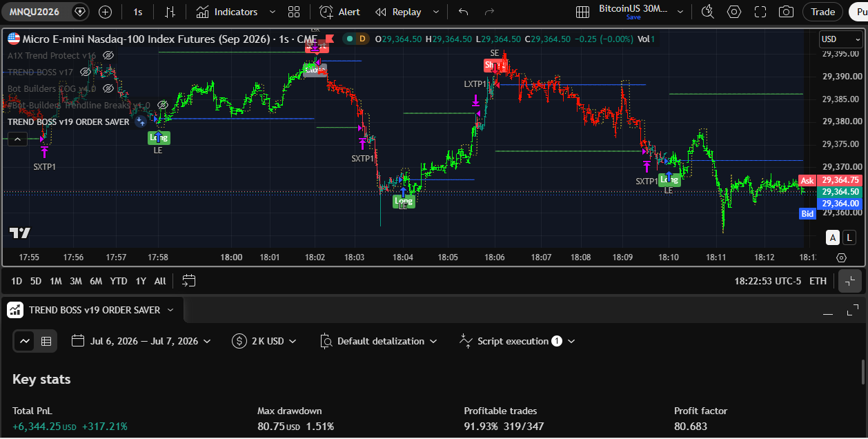The width and height of the screenshot is (868, 439).
Task: Toggle auto scale with the A button
Action: coord(834,237)
